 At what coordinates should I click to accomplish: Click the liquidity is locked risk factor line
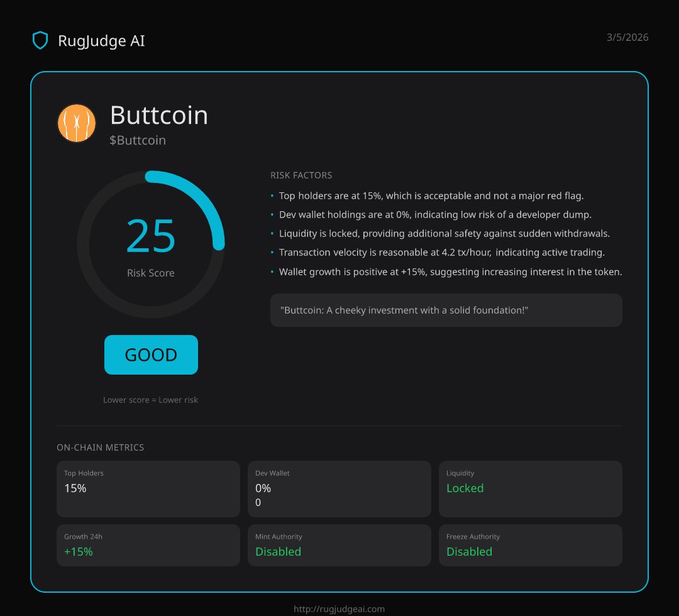click(444, 233)
